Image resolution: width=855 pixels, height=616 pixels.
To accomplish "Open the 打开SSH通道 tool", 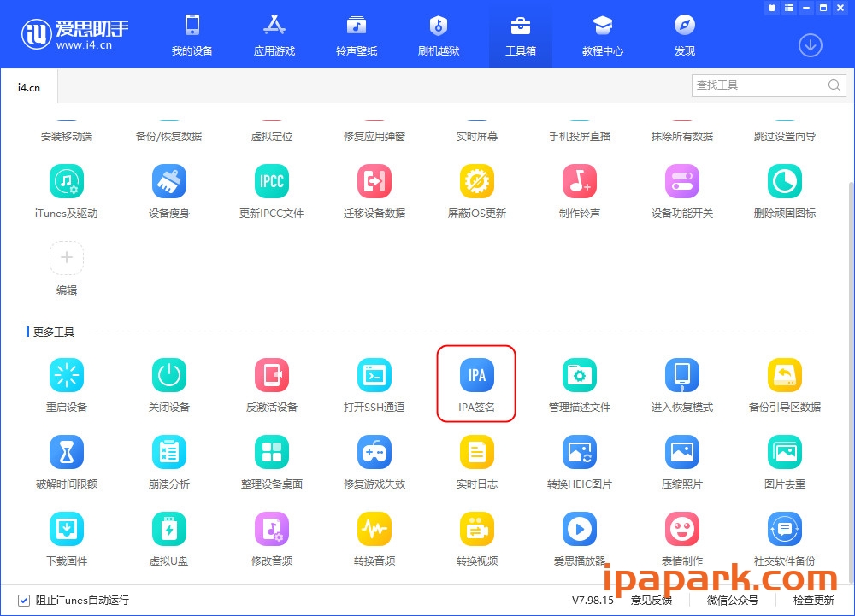I will [374, 374].
